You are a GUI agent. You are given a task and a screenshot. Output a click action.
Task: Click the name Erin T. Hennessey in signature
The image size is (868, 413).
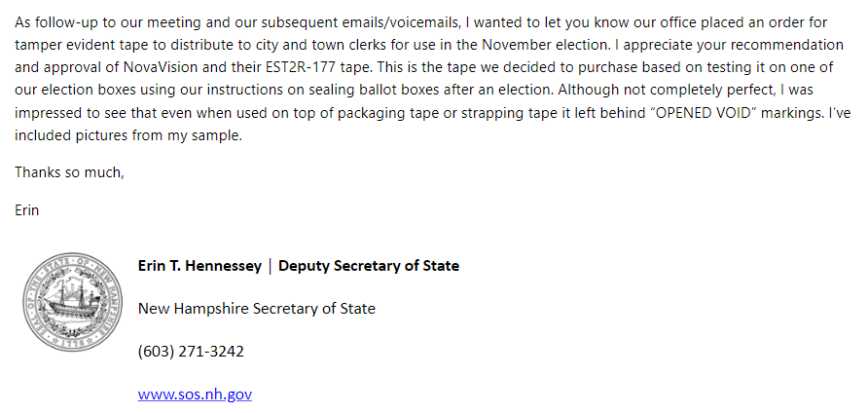(x=199, y=266)
